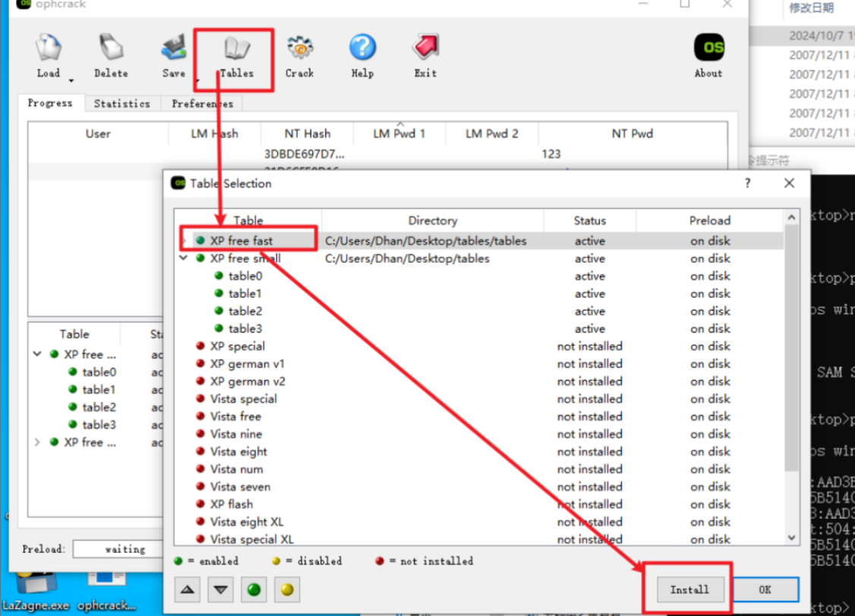Select table0 in Table Selection dialog
This screenshot has height=616, width=855.
pyautogui.click(x=481, y=276)
